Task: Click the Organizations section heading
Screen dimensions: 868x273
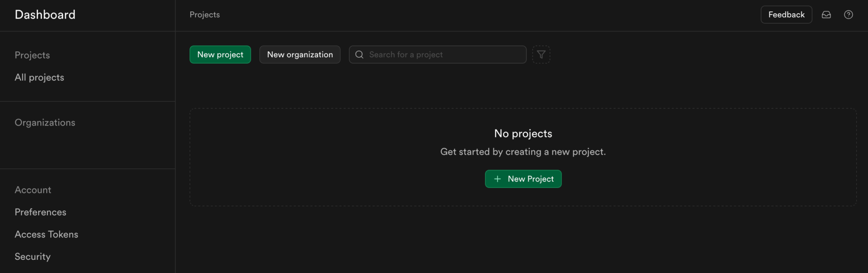Action: [x=45, y=123]
